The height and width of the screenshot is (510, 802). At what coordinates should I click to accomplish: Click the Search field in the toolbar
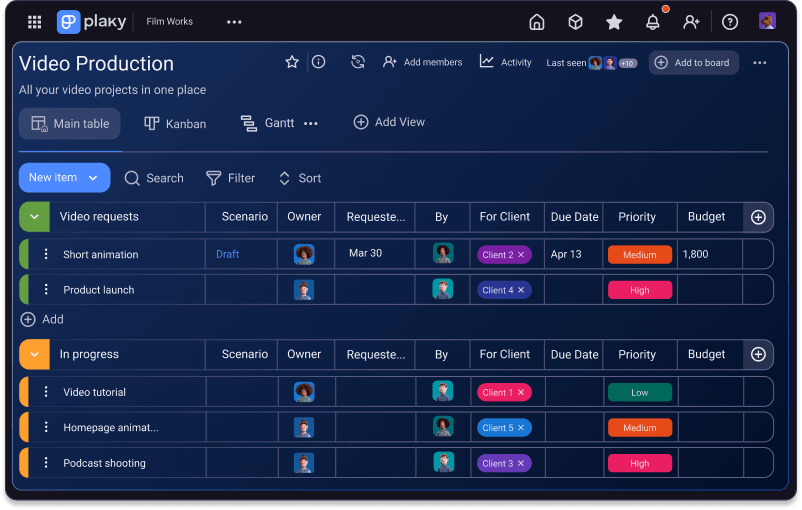click(x=154, y=178)
